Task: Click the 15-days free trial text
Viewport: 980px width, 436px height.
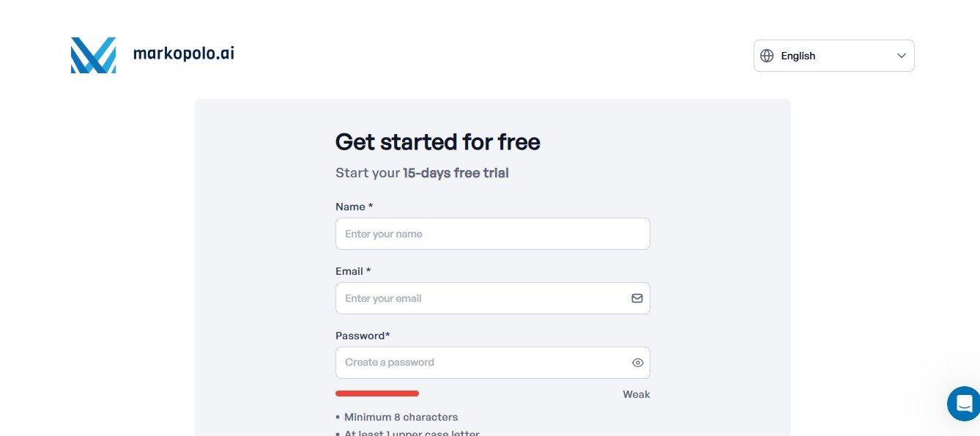Action: click(x=456, y=173)
